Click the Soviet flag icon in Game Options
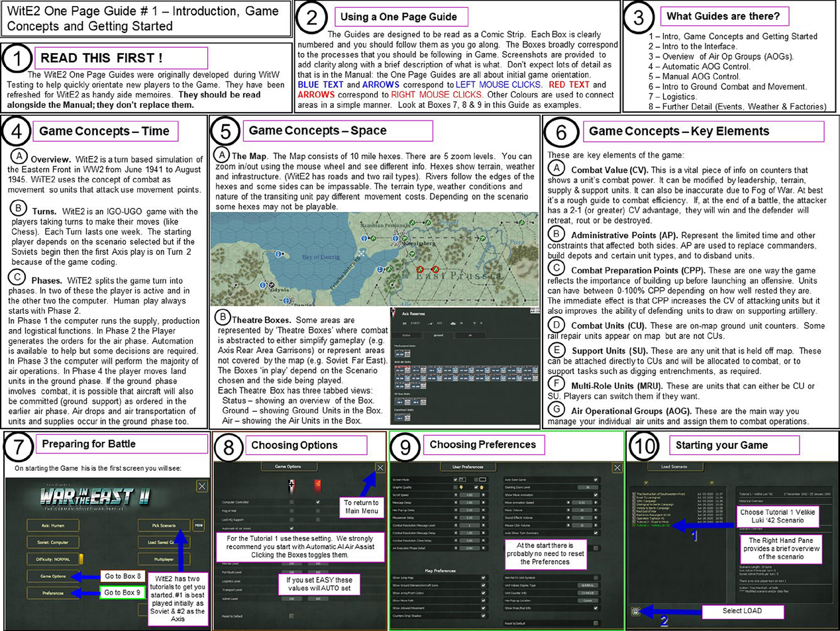Viewport: 840px width, 631px height. 317,485
